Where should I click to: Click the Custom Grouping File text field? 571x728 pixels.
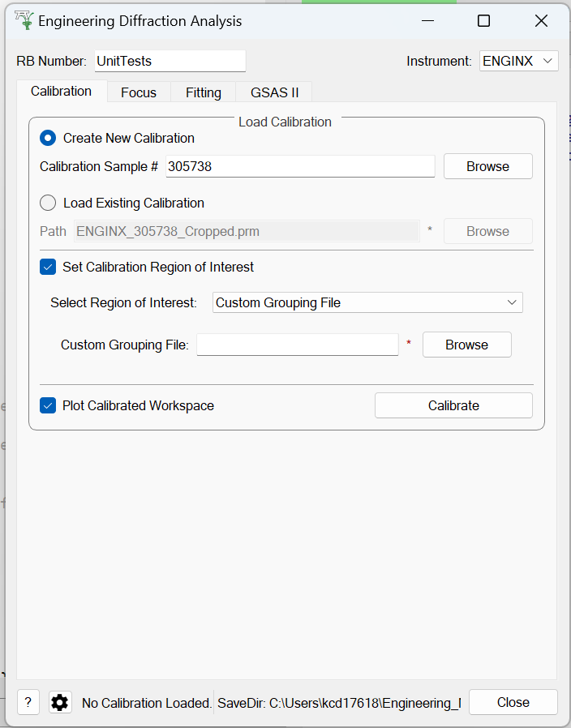click(298, 345)
